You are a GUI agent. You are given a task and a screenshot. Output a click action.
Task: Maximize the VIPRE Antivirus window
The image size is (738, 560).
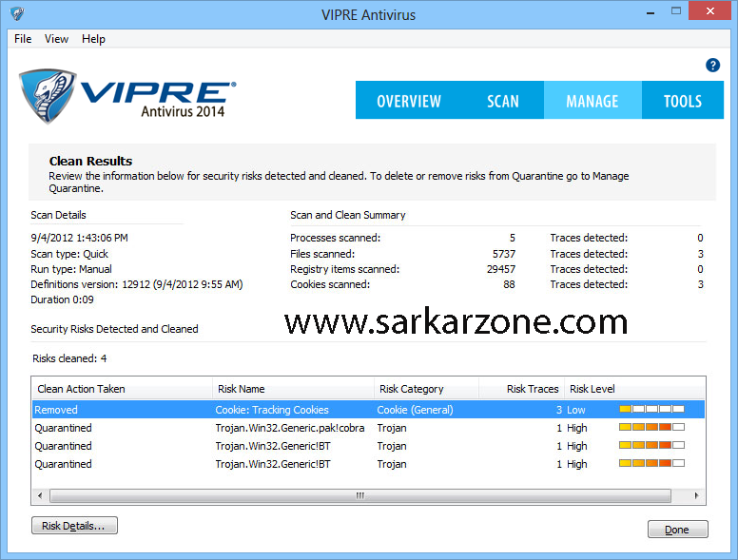pos(676,11)
